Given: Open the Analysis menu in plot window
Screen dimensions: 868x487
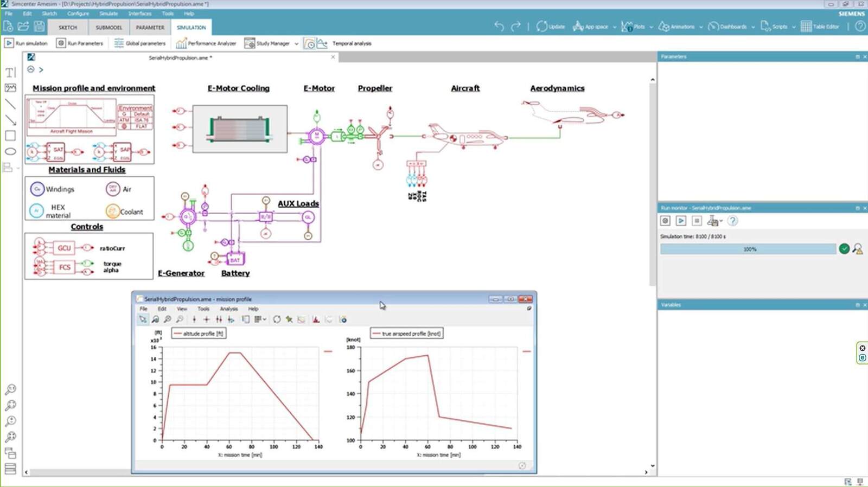Looking at the screenshot, I should (x=228, y=309).
